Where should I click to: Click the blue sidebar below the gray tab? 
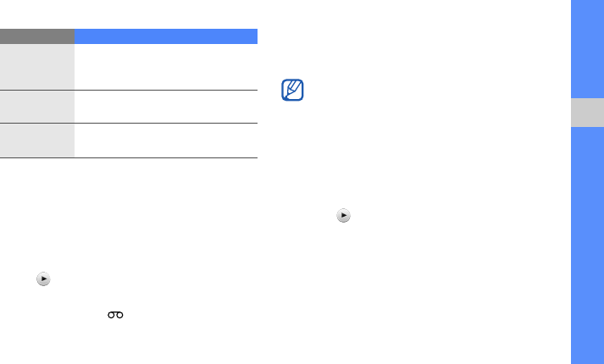click(x=587, y=245)
